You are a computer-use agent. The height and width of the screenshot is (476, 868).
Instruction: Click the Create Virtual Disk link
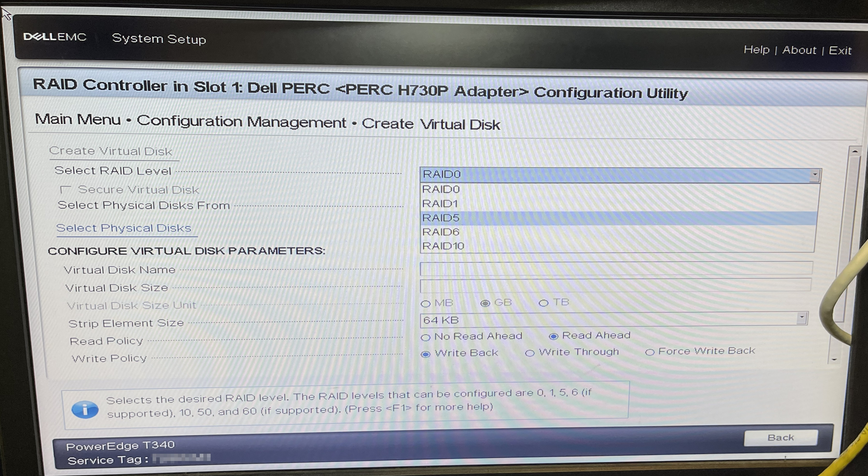click(x=111, y=151)
